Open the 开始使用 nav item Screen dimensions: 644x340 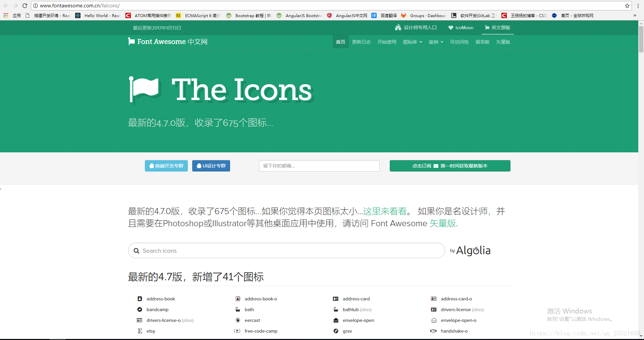coord(387,42)
